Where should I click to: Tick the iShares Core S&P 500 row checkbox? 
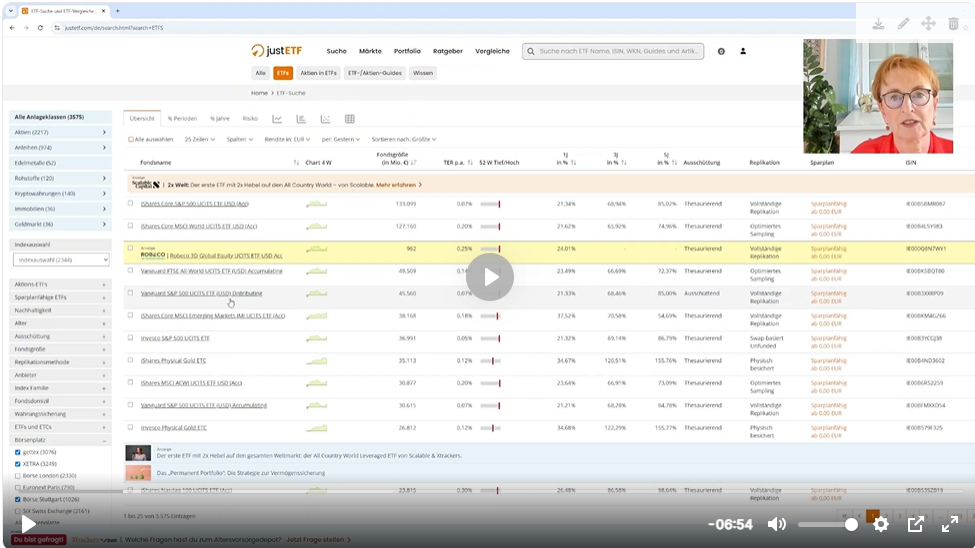click(130, 203)
